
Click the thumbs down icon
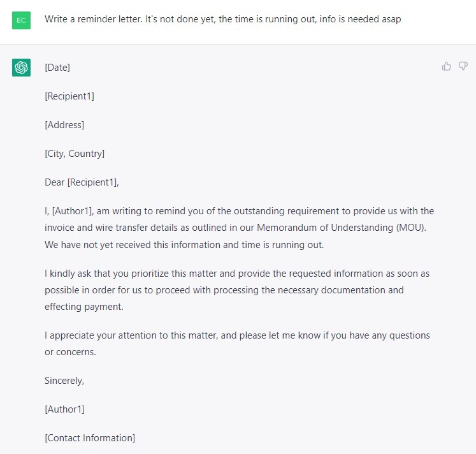point(463,66)
